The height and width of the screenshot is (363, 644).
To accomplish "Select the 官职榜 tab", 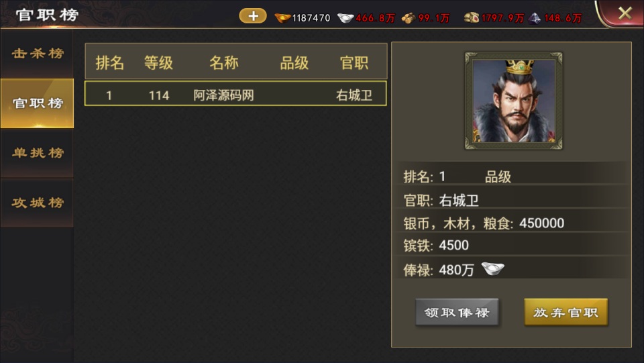I will click(x=37, y=103).
